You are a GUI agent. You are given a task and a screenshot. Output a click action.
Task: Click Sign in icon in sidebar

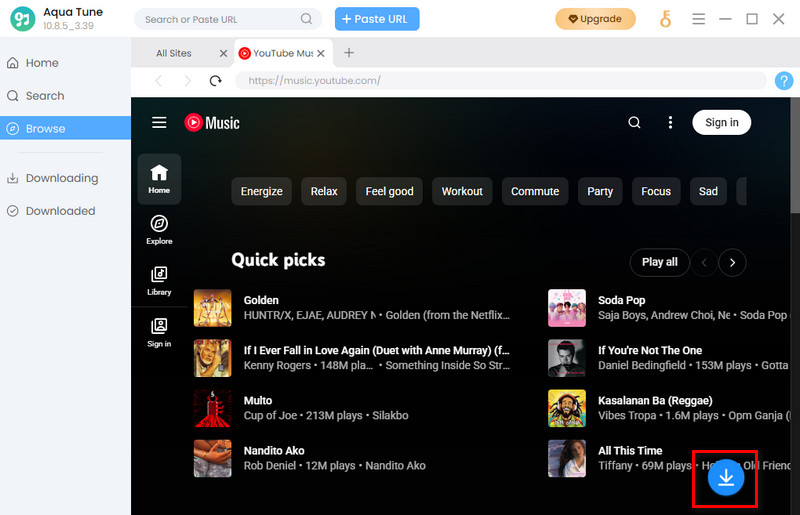coord(159,332)
